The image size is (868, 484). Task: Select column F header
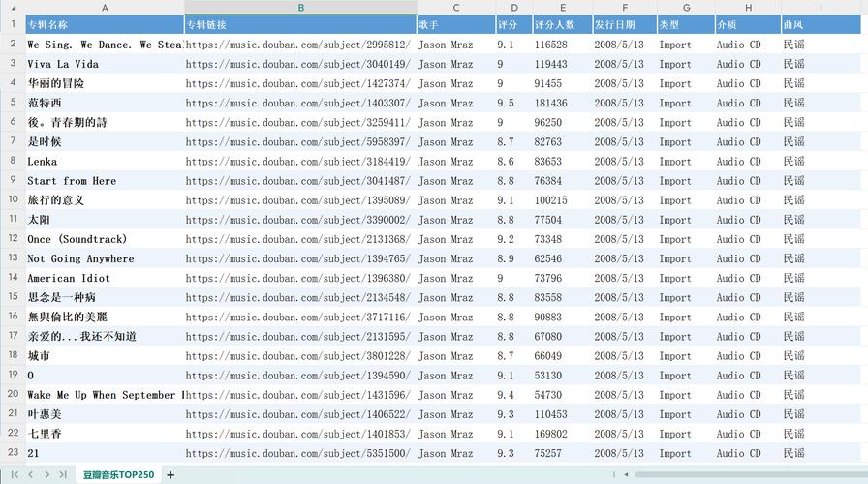(625, 8)
